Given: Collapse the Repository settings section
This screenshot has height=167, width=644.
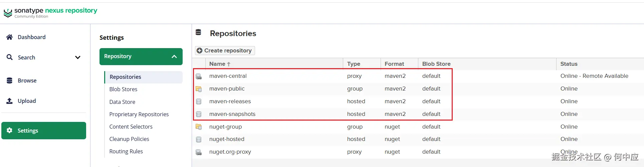Looking at the screenshot, I should coord(174,56).
